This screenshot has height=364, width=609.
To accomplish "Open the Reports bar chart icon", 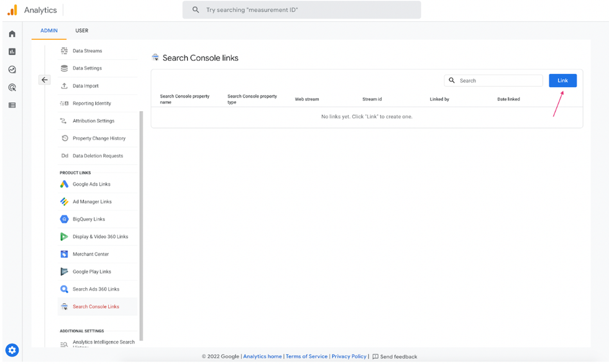I will point(12,52).
